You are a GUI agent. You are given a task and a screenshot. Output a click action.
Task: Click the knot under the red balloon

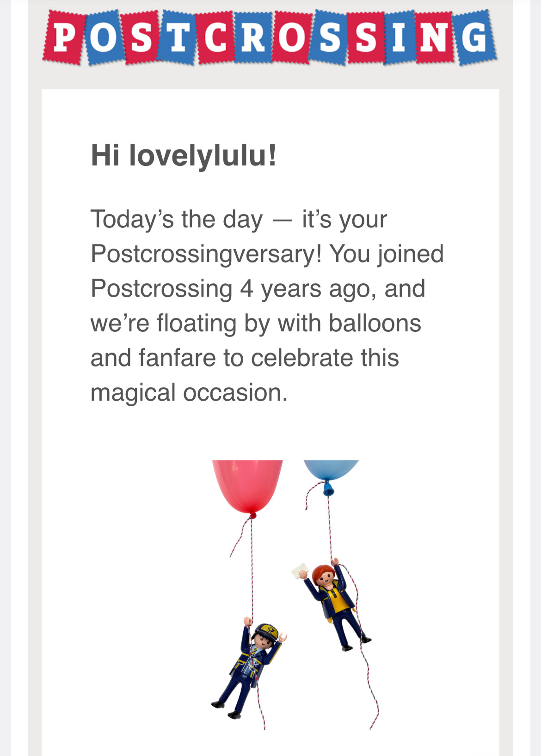point(252,514)
